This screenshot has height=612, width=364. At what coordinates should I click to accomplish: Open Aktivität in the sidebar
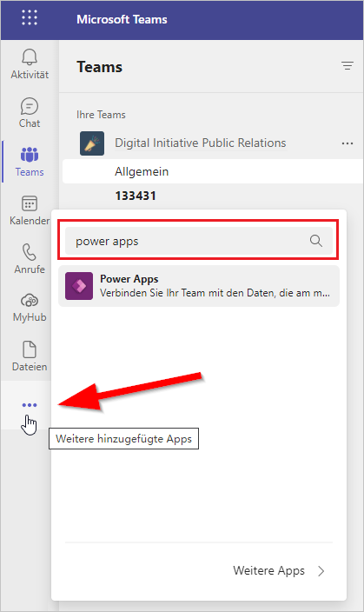[x=30, y=64]
